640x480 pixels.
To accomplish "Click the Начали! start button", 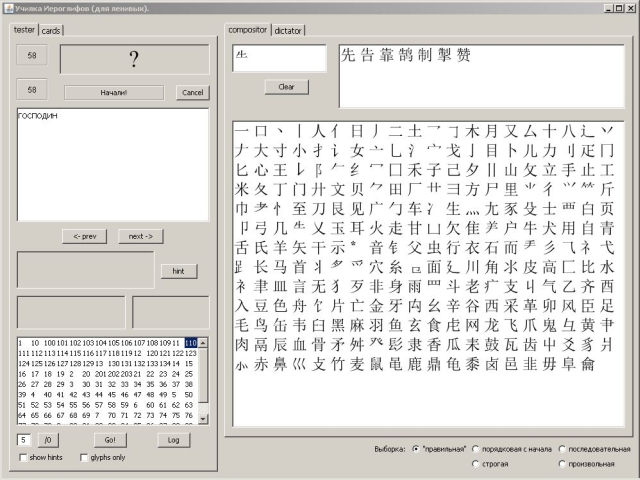I will [114, 93].
